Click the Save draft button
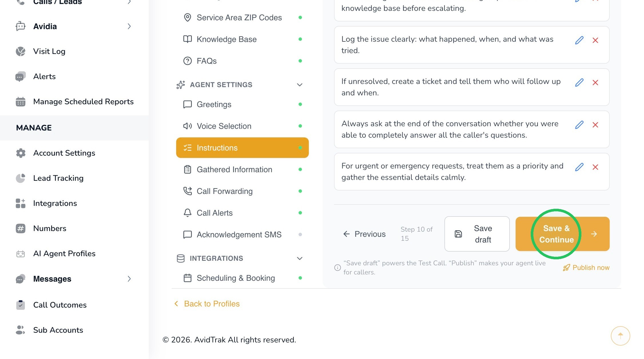644x359 pixels. pyautogui.click(x=477, y=234)
